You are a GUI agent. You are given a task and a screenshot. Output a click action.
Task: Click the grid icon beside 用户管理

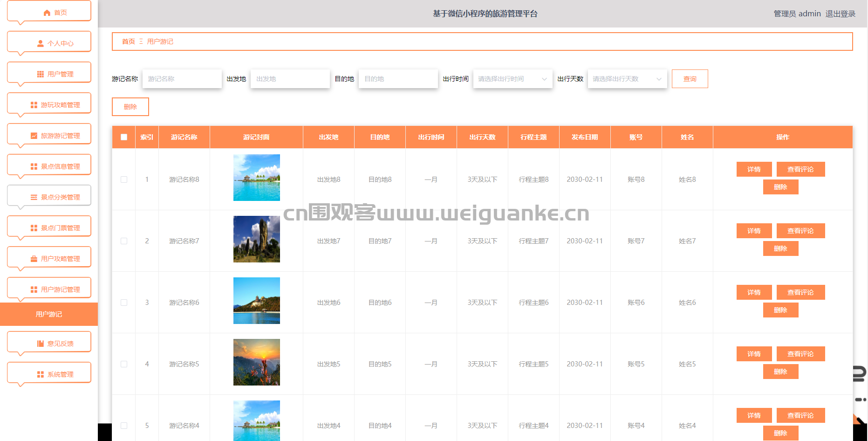[41, 74]
